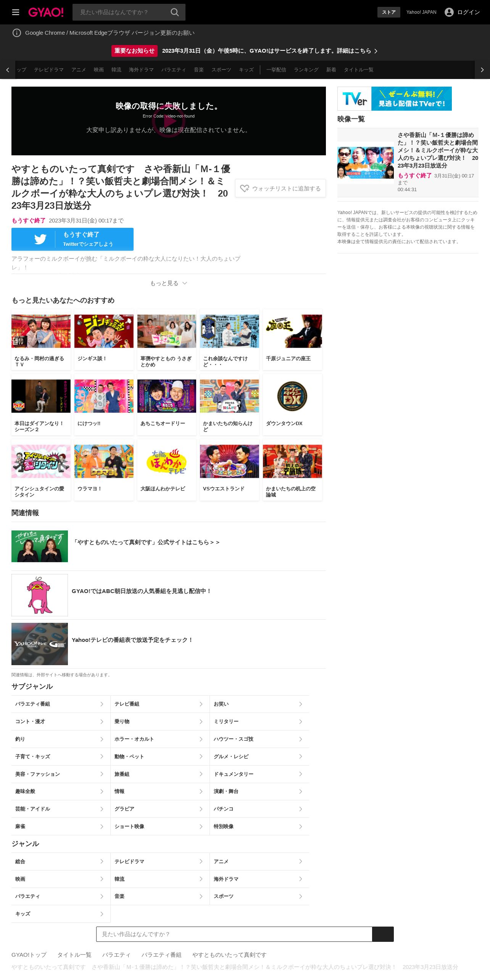This screenshot has width=490, height=980.
Task: Open ダウンタウンDX logo thumbnail
Action: (x=292, y=396)
